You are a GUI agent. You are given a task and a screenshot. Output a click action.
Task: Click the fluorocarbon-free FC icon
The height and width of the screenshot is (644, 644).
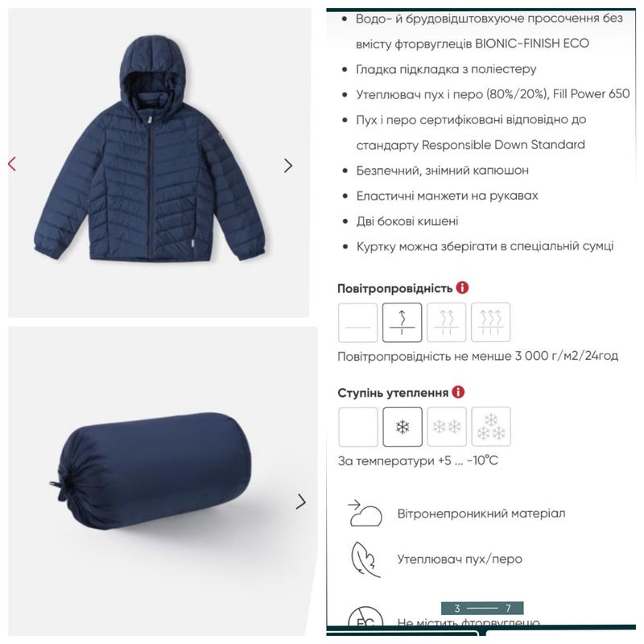click(x=365, y=617)
